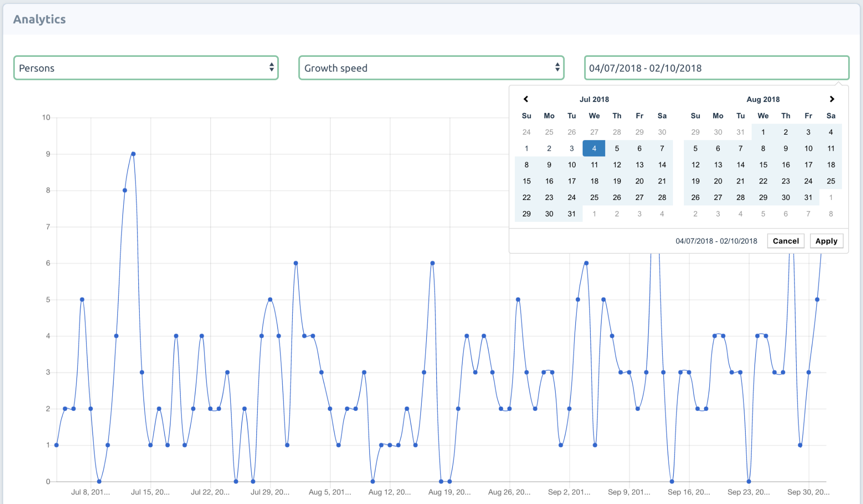The image size is (863, 504).
Task: Click the Analytics panel heading
Action: pyautogui.click(x=39, y=19)
